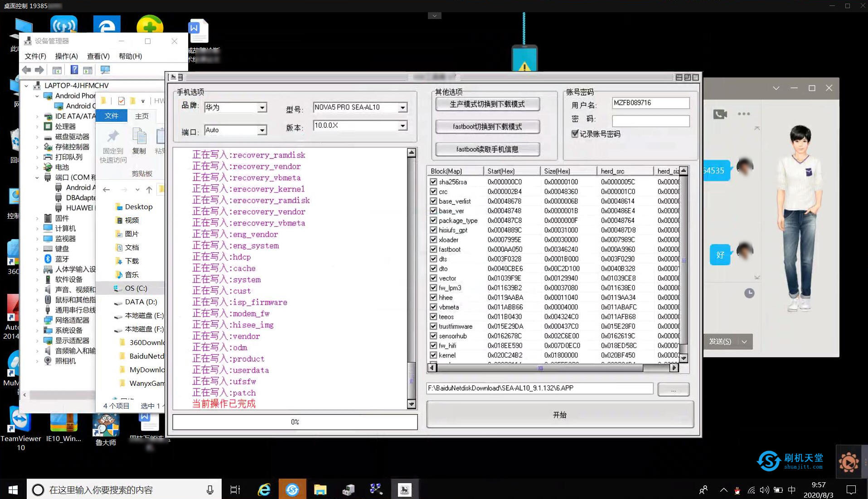Screen dimensions: 868x499
Task: Click the 0% progress bar
Action: 295,422
